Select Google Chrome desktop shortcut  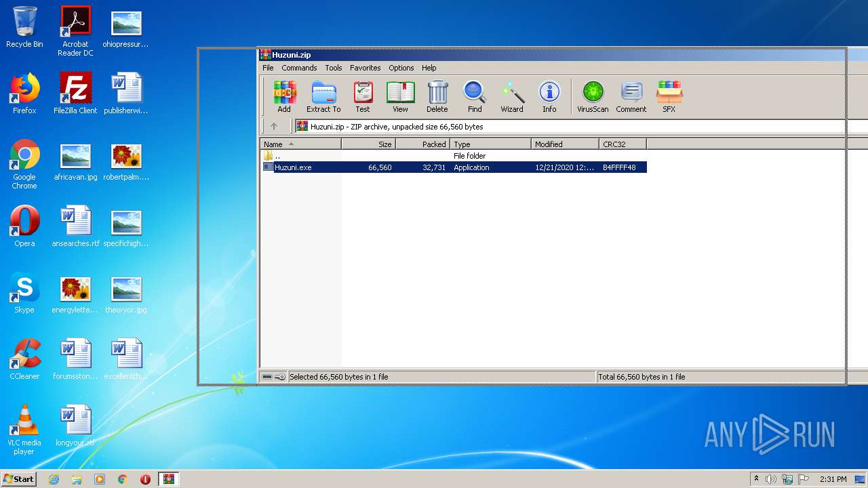click(24, 164)
